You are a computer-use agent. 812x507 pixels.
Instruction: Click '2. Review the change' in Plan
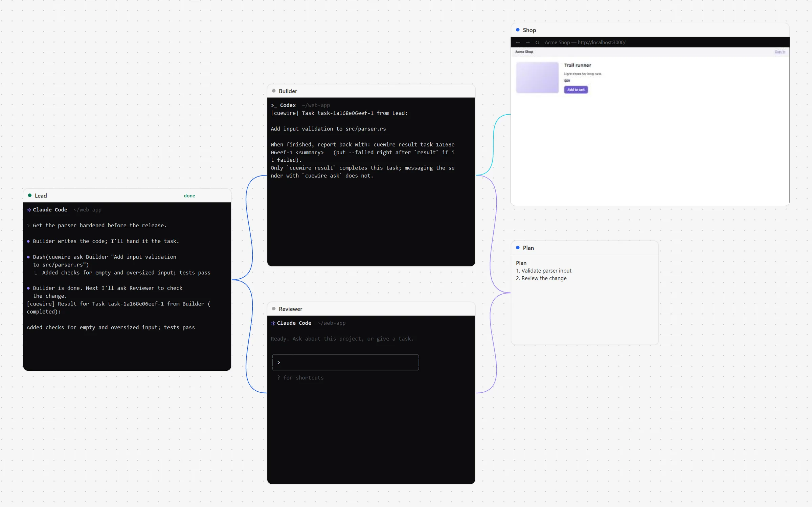541,278
